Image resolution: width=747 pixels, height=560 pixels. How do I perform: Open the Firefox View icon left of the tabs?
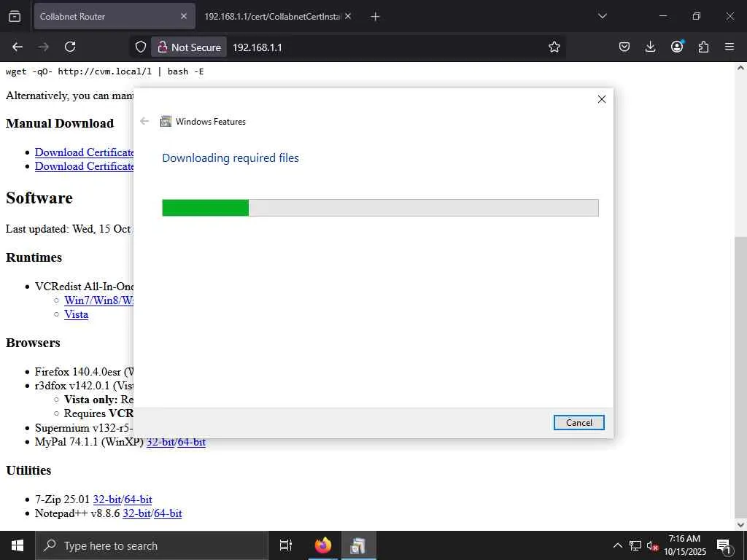click(x=15, y=16)
